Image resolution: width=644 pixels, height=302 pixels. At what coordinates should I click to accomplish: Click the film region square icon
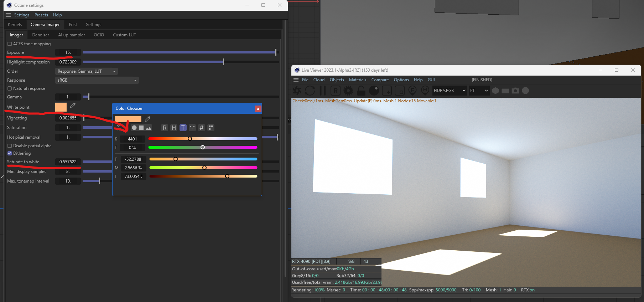[x=400, y=91]
